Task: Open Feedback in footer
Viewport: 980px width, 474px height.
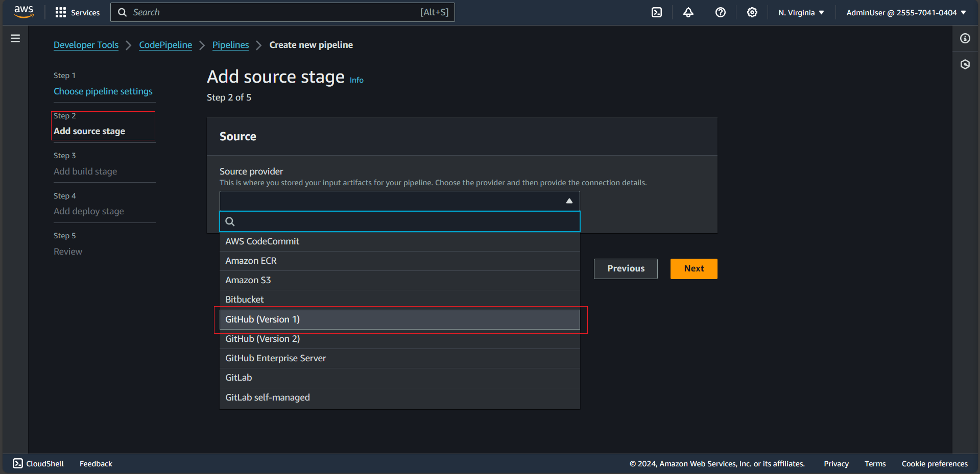Action: coord(96,463)
